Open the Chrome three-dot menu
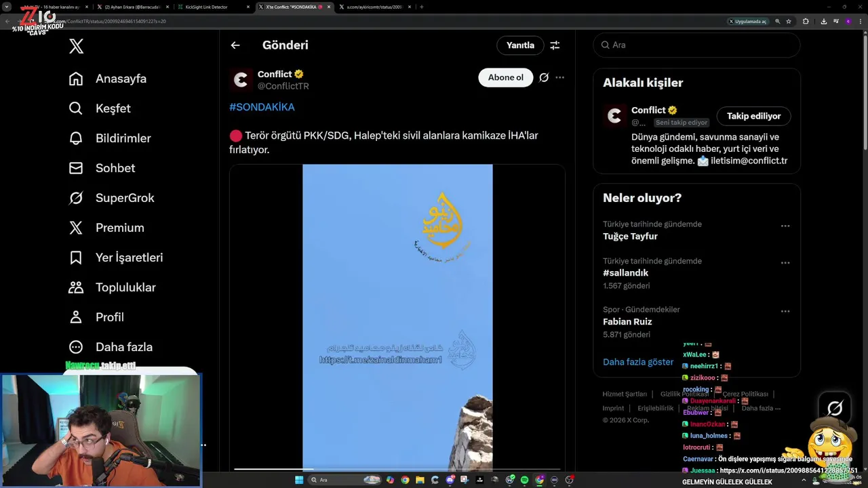This screenshot has height=488, width=868. [861, 22]
